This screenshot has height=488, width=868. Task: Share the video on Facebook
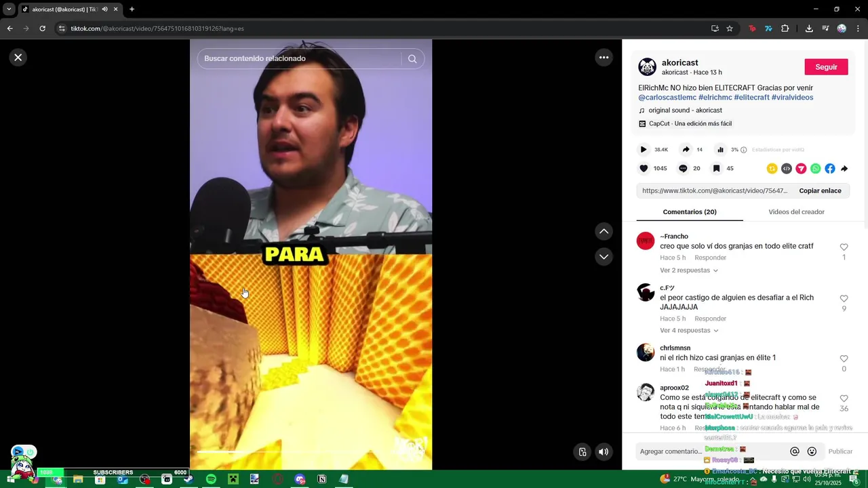pyautogui.click(x=830, y=169)
